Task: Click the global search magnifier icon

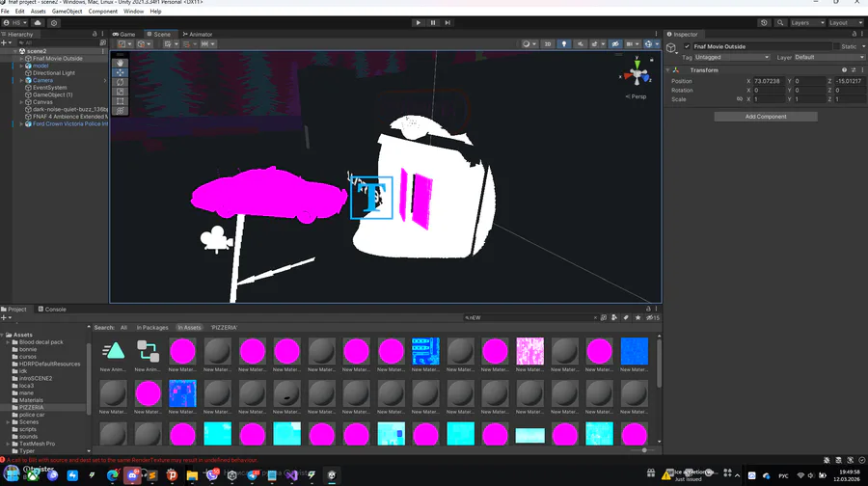Action: click(780, 23)
